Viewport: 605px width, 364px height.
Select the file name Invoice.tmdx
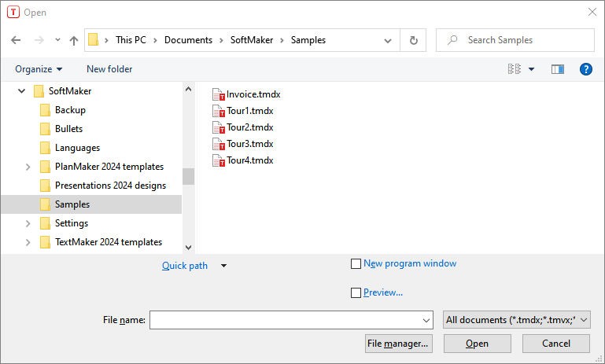pos(253,95)
